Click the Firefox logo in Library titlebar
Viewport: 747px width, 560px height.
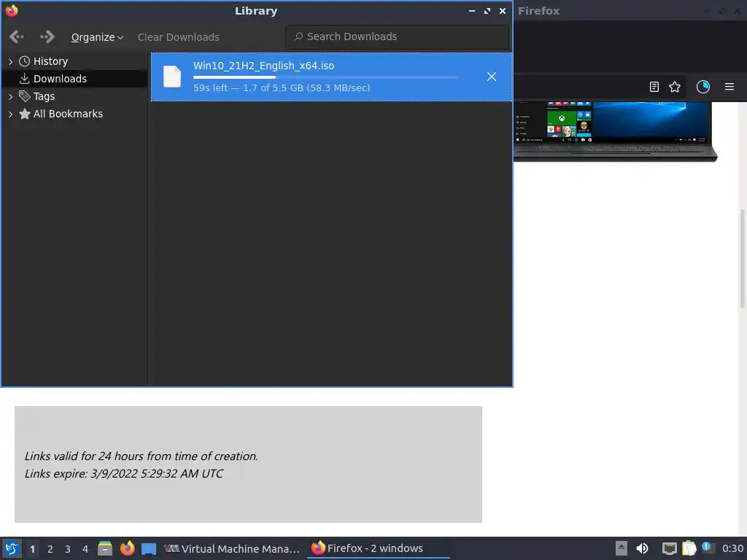click(x=12, y=10)
